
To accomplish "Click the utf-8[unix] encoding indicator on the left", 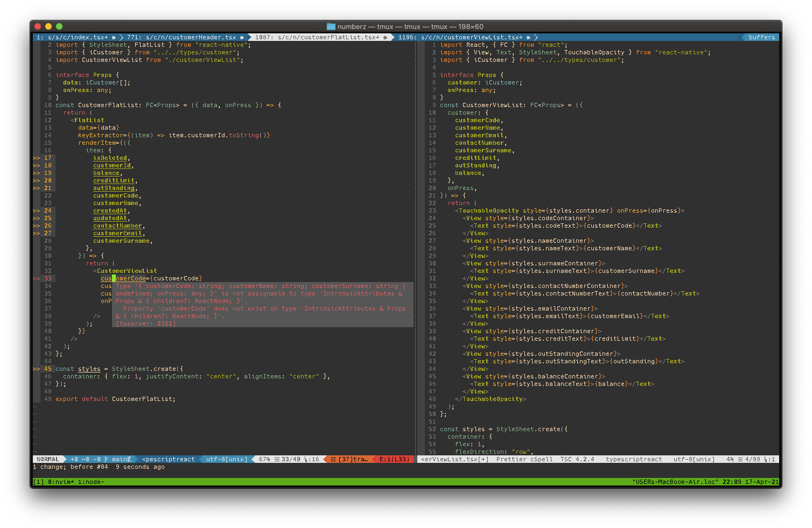I will click(226, 459).
